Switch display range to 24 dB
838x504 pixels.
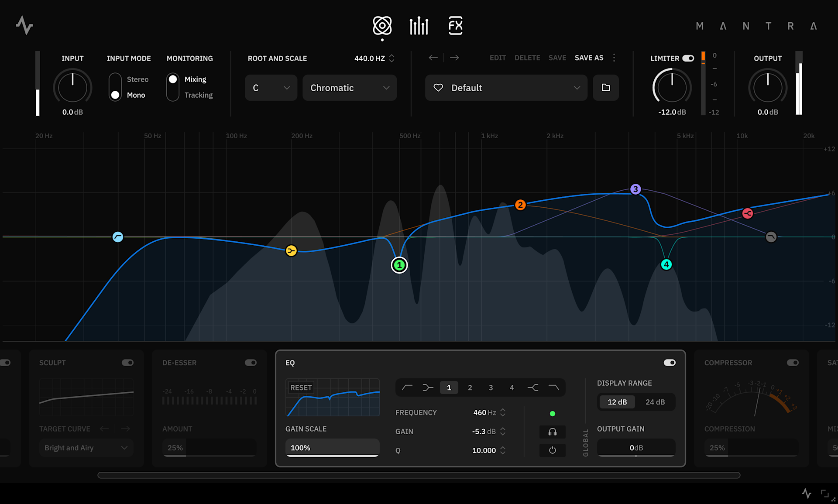(x=655, y=402)
